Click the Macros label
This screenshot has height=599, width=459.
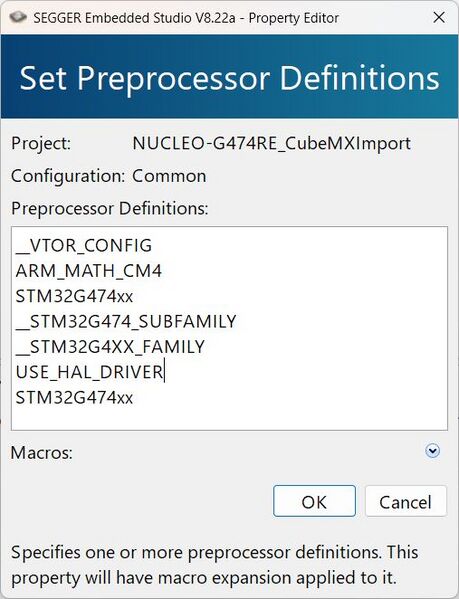point(42,453)
